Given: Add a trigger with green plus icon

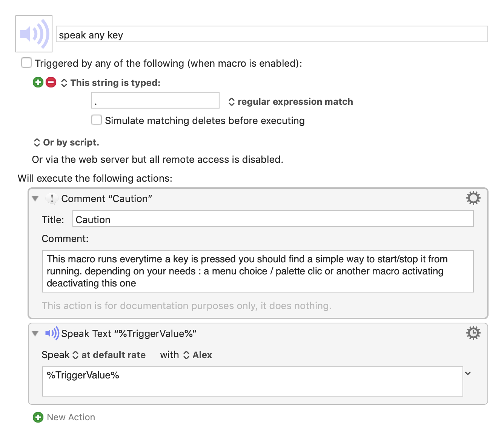Looking at the screenshot, I should pyautogui.click(x=38, y=82).
